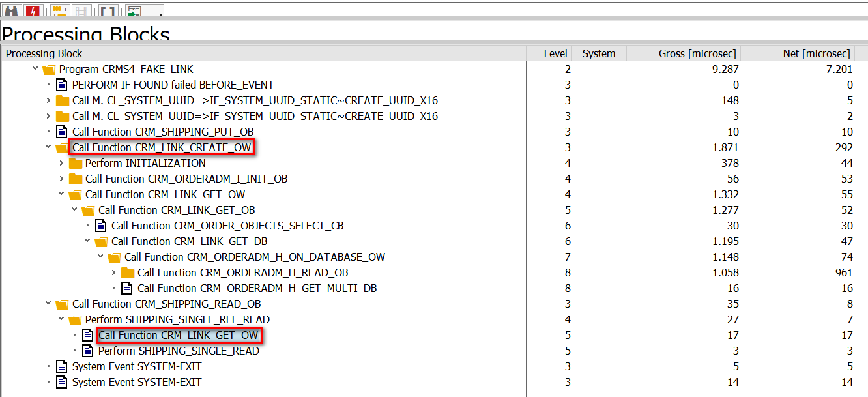The width and height of the screenshot is (868, 397).
Task: Click folder icon of CRM_LINK_CREATE_OW row
Action: click(62, 147)
